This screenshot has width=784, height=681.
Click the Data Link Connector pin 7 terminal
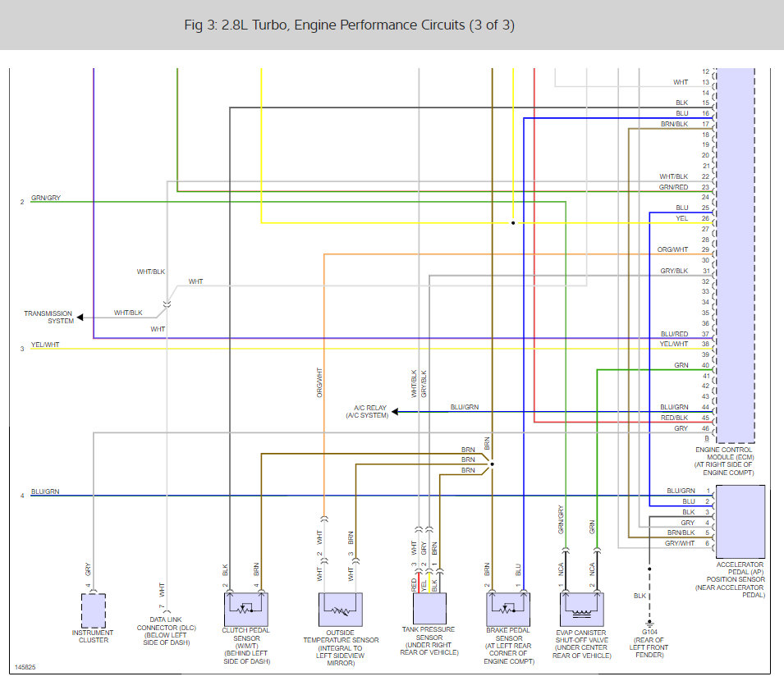[167, 611]
